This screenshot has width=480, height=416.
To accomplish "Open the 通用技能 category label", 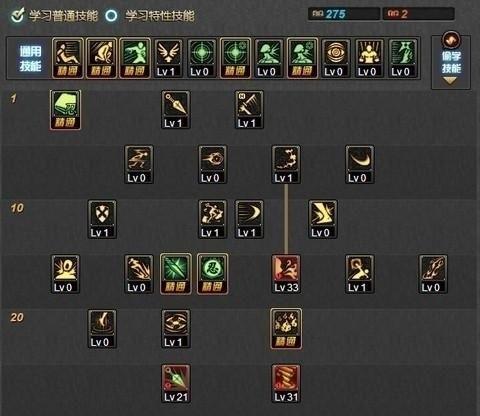I will [x=30, y=59].
